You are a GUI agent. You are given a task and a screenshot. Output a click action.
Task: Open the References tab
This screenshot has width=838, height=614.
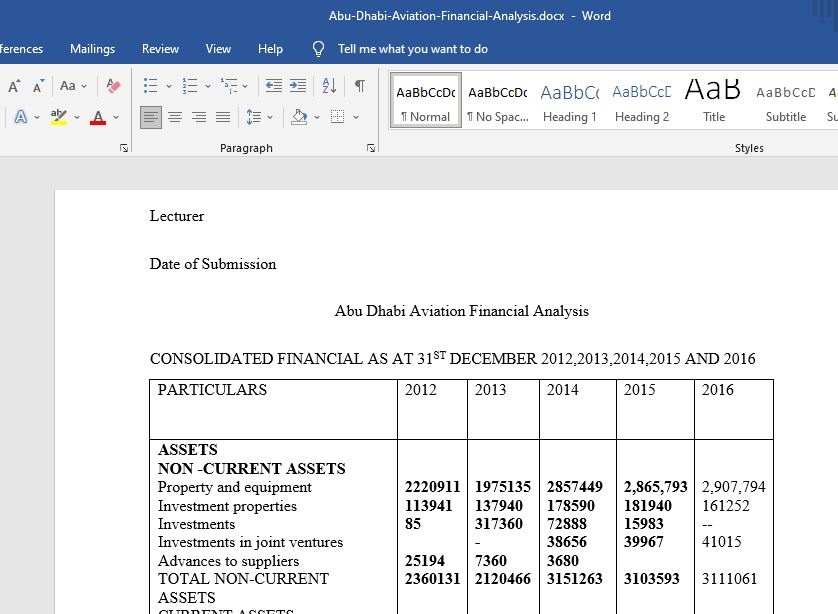[x=21, y=49]
